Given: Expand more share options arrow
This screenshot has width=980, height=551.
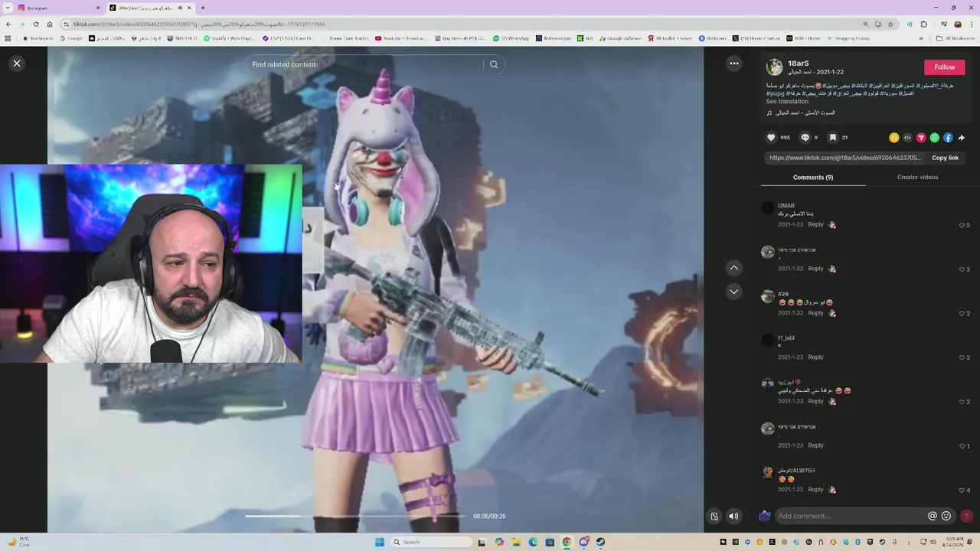Looking at the screenshot, I should 962,138.
